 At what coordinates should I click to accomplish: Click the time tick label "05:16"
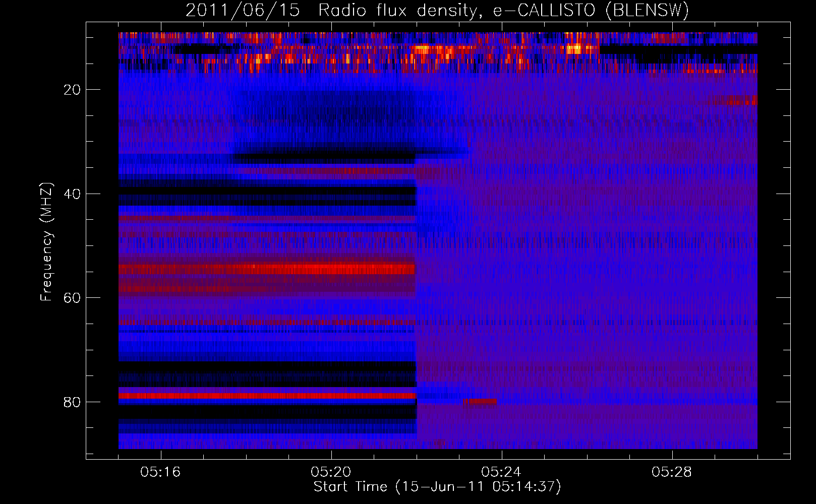point(161,472)
